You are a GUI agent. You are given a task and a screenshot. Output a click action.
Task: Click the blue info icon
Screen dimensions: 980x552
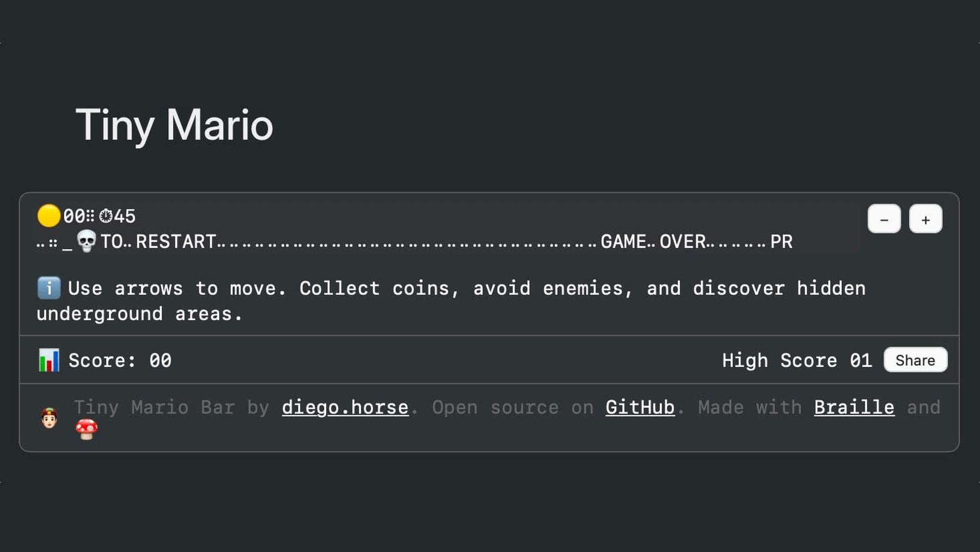[x=48, y=288]
